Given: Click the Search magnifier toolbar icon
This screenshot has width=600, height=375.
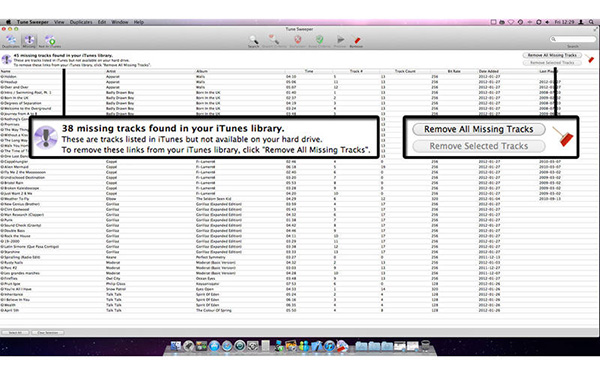Looking at the screenshot, I should point(253,41).
